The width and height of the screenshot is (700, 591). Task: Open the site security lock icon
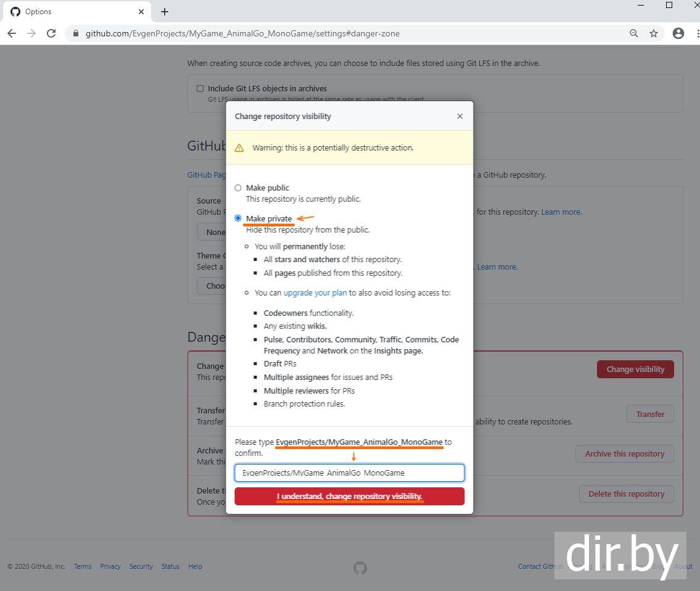click(76, 33)
